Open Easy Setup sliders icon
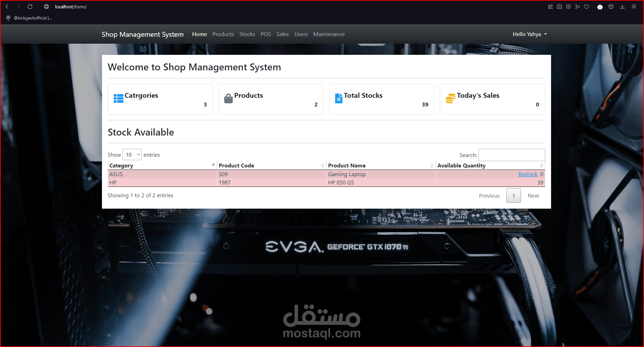Screen dimensions: 644x347 coord(634,7)
